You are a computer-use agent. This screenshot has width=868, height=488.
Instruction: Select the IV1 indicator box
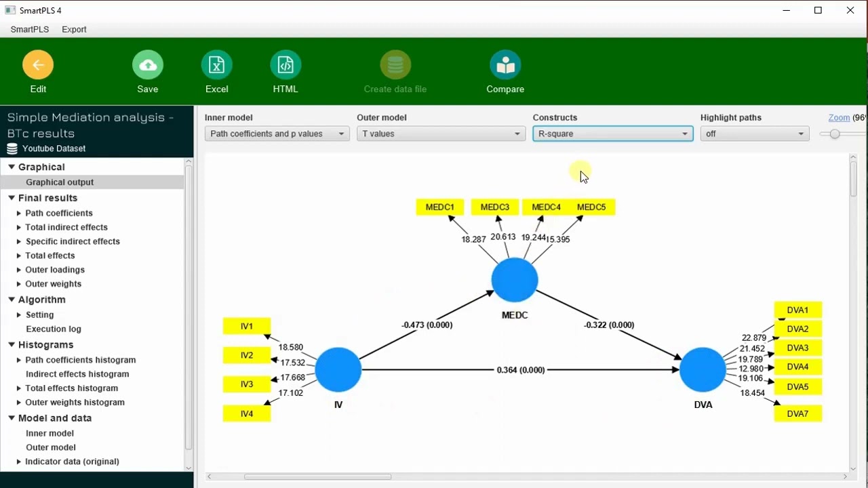(x=247, y=326)
